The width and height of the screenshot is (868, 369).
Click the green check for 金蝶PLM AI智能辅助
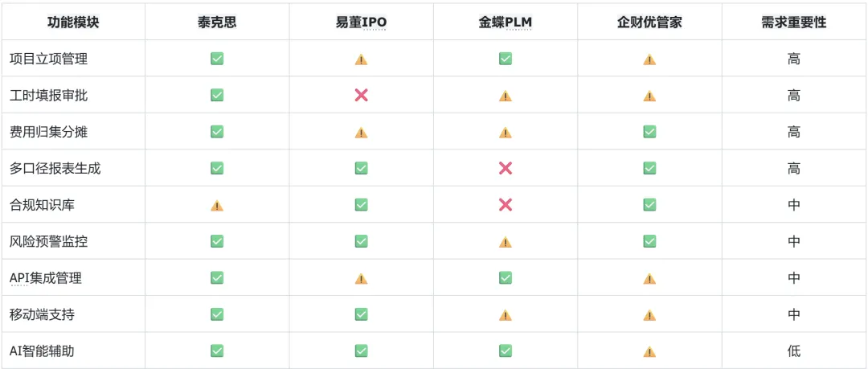tap(505, 351)
